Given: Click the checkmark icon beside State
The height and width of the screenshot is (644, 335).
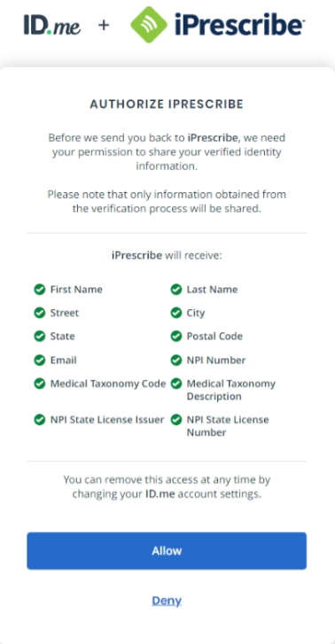Looking at the screenshot, I should (x=40, y=337).
